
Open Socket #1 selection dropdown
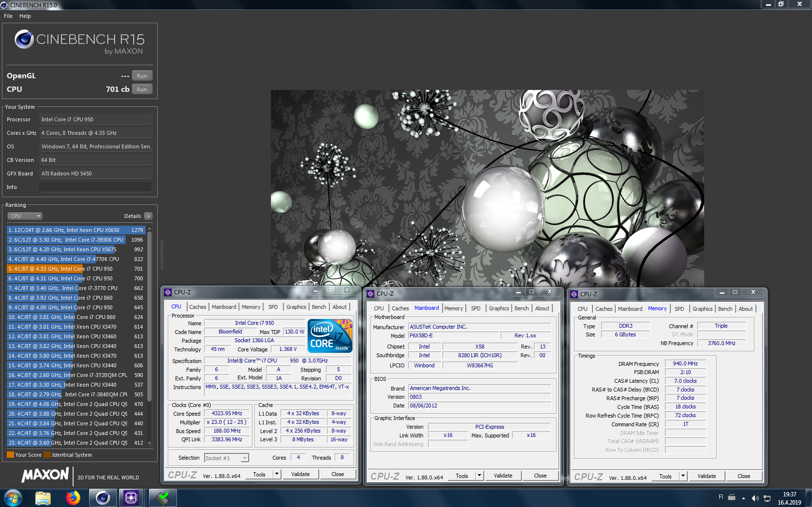[x=226, y=458]
